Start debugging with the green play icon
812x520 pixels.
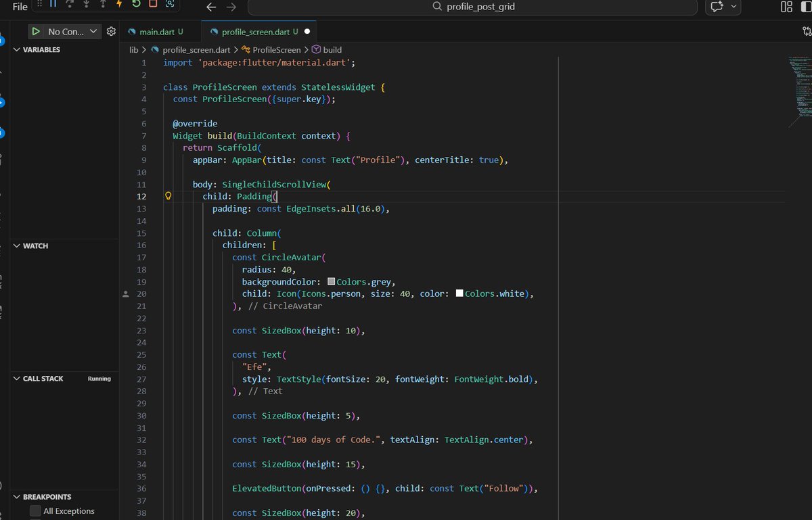36,31
